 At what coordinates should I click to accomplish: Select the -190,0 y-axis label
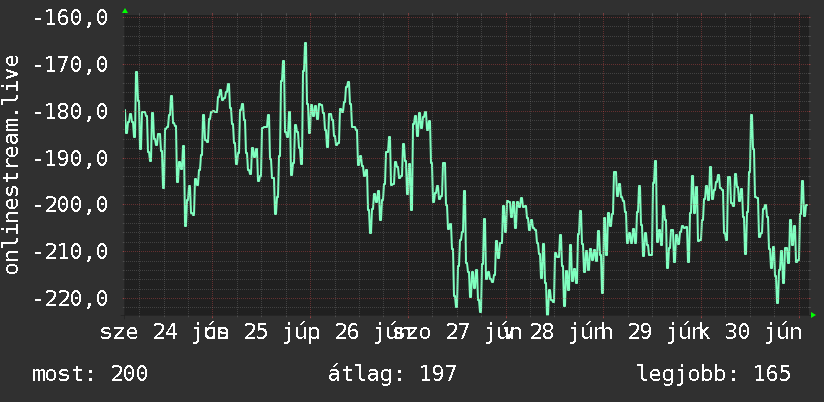pos(70,158)
